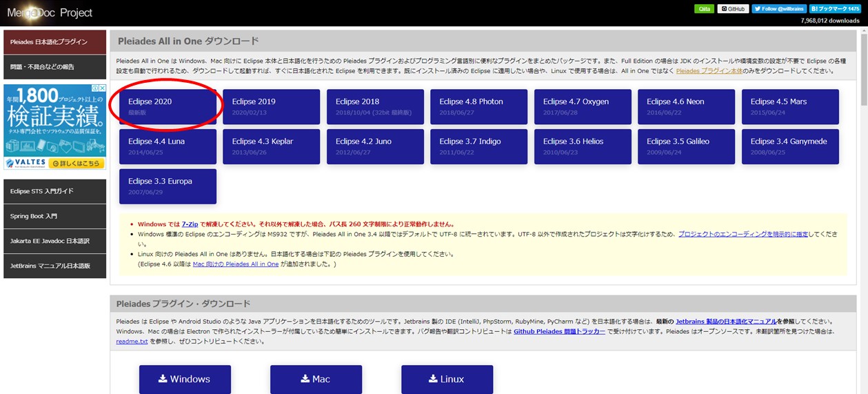This screenshot has width=868, height=394.
Task: Select the Eclipse 4.5 Mars tile
Action: (790, 106)
